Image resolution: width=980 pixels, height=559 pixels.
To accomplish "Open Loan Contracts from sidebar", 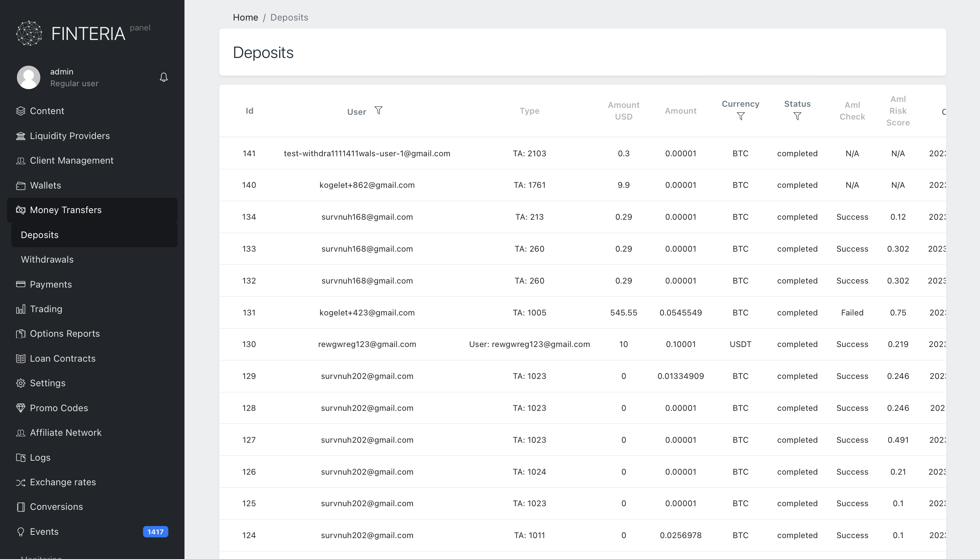I will pyautogui.click(x=62, y=358).
